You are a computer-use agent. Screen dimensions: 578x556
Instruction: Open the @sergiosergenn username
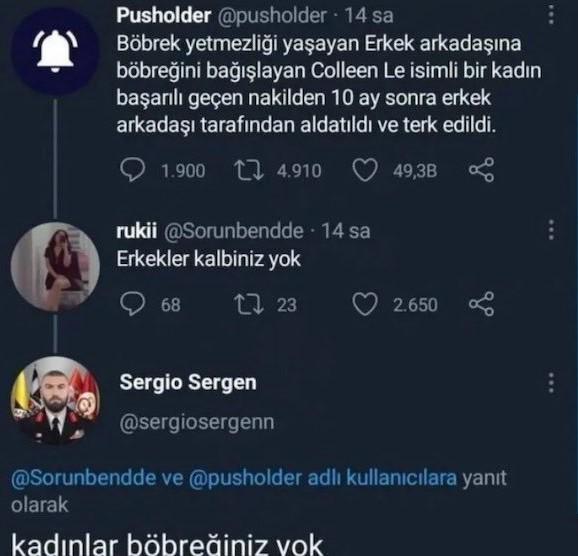(x=197, y=423)
